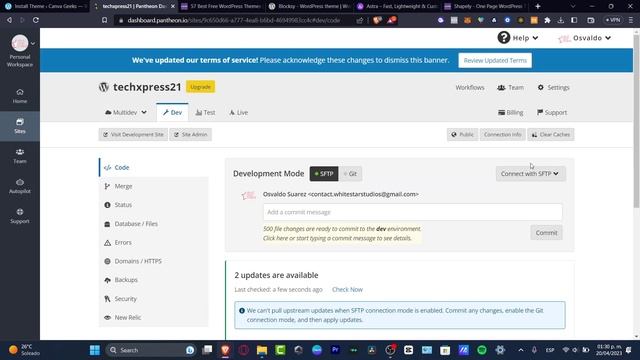Click the taskbar Search box
The height and width of the screenshot is (360, 640).
pyautogui.click(x=151, y=350)
